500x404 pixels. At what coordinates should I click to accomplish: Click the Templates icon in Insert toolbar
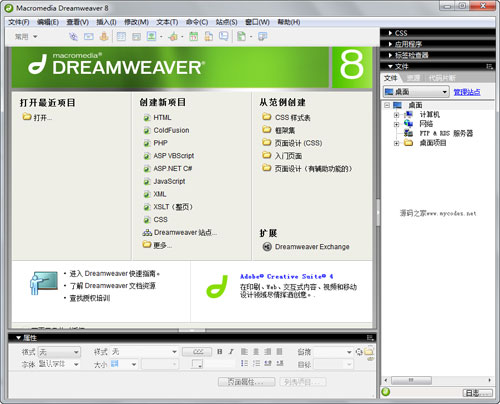[x=241, y=36]
